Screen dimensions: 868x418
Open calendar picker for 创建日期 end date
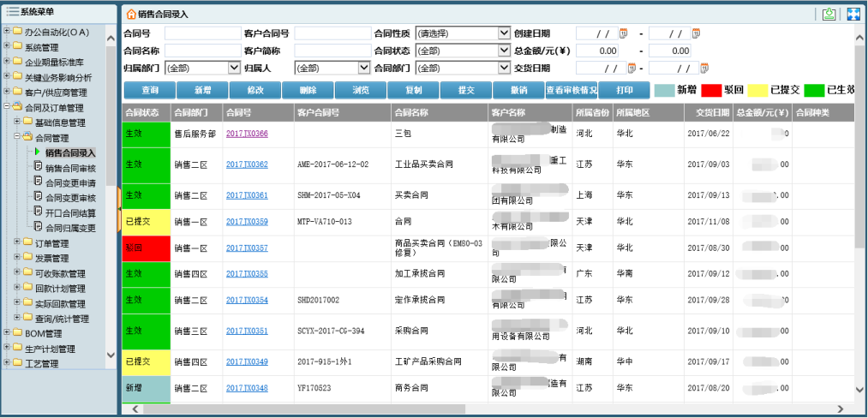(696, 33)
